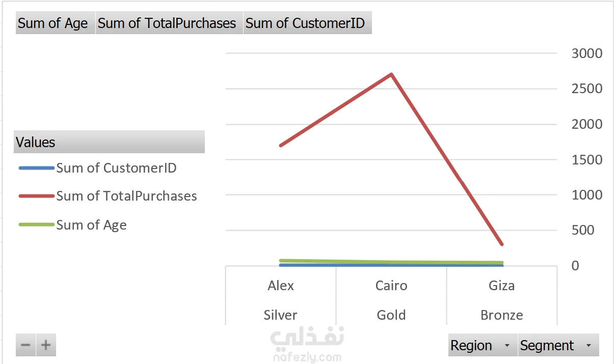This screenshot has height=364, width=614.
Task: Select red Sum of TotalPurchases legend swatch
Action: (36, 196)
